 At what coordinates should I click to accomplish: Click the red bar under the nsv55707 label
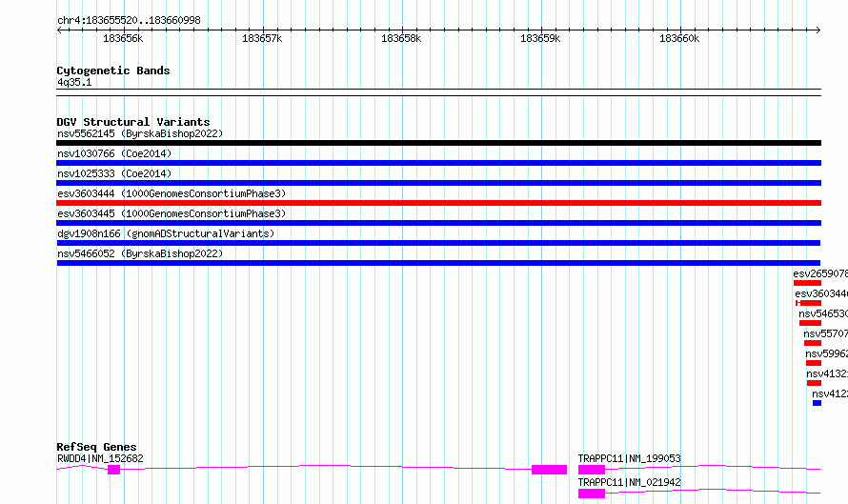[813, 343]
